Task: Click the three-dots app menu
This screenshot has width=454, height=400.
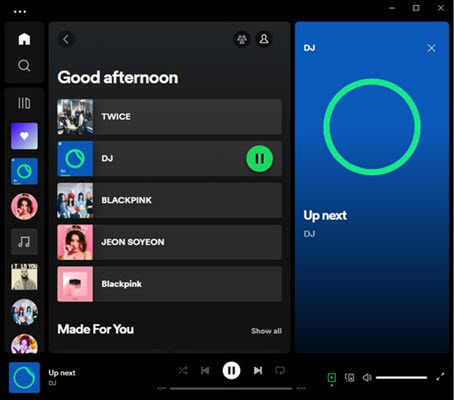Action: 20,12
